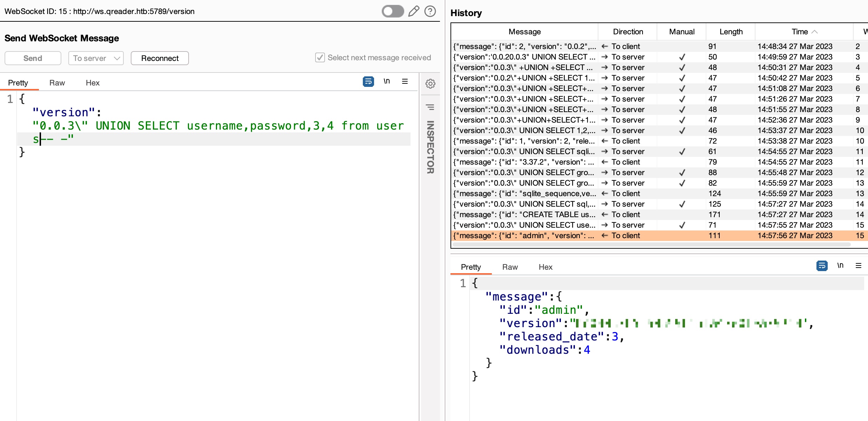Toggle word wrap icon in message editor
The width and height of the screenshot is (868, 421).
point(368,82)
